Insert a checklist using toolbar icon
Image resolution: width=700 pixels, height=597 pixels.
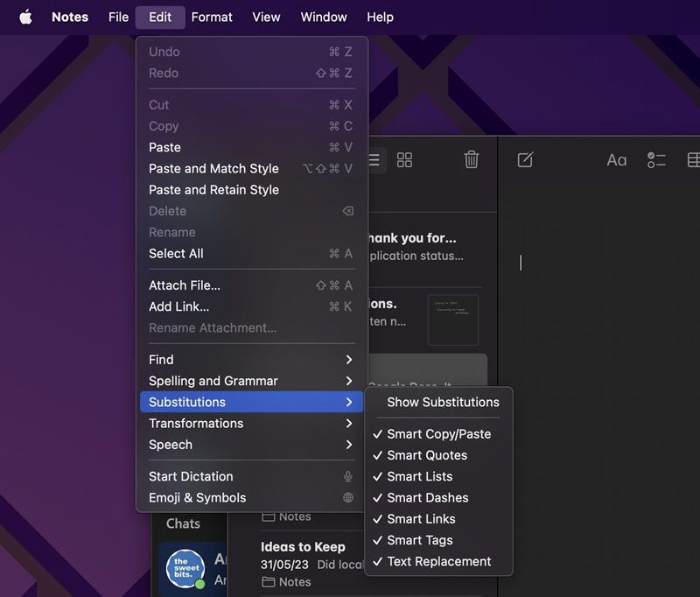tap(656, 159)
